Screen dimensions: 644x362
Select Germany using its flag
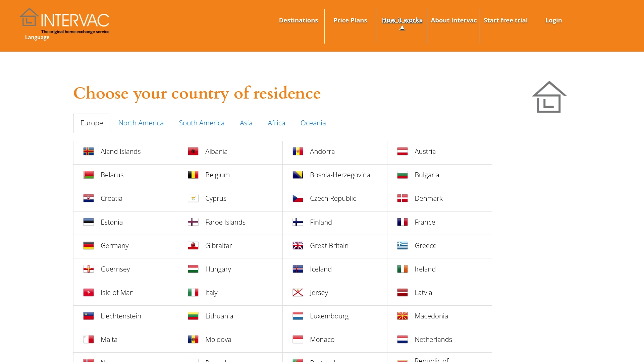(88, 245)
